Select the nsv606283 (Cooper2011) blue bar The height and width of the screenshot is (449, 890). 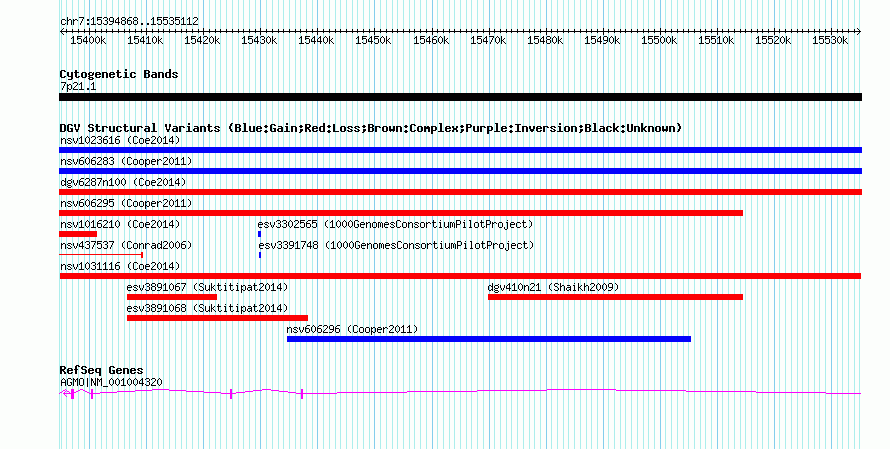coord(460,171)
